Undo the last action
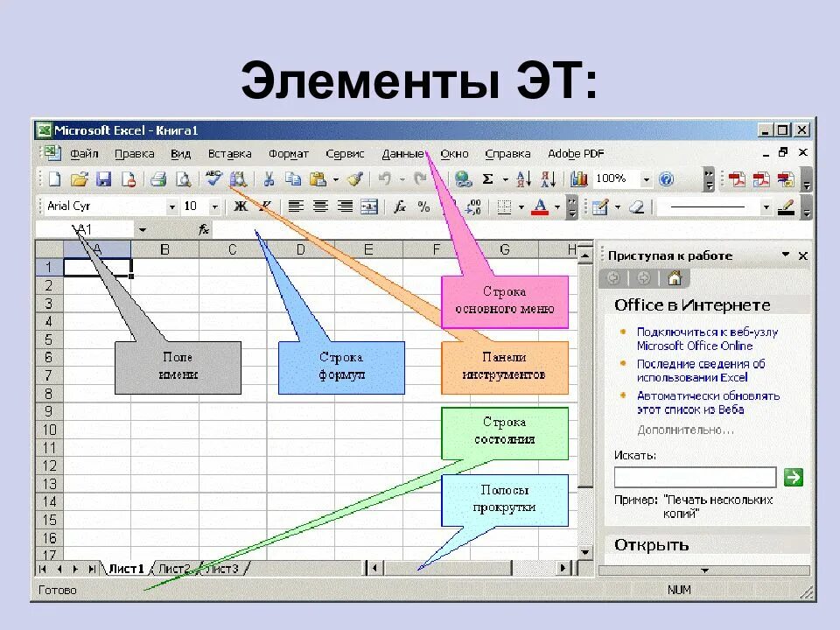The height and width of the screenshot is (630, 840). [x=384, y=178]
